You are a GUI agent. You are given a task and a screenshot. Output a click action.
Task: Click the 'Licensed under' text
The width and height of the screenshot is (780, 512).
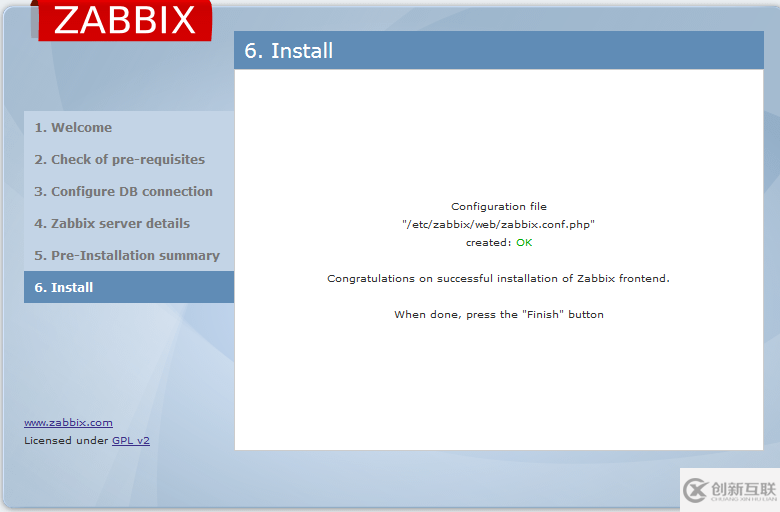tap(66, 440)
